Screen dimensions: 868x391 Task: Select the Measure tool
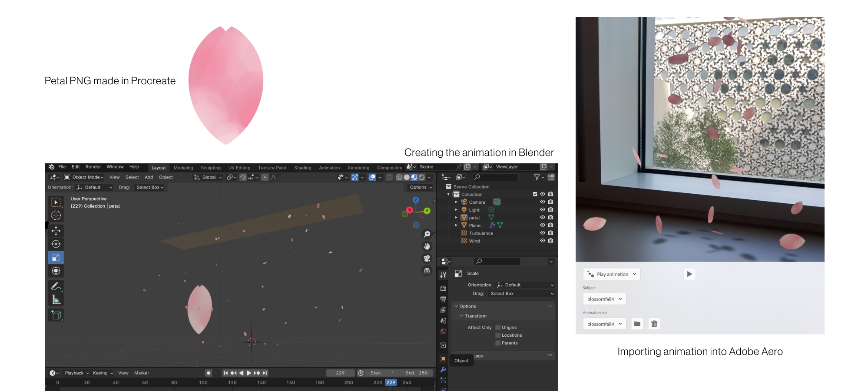click(56, 300)
